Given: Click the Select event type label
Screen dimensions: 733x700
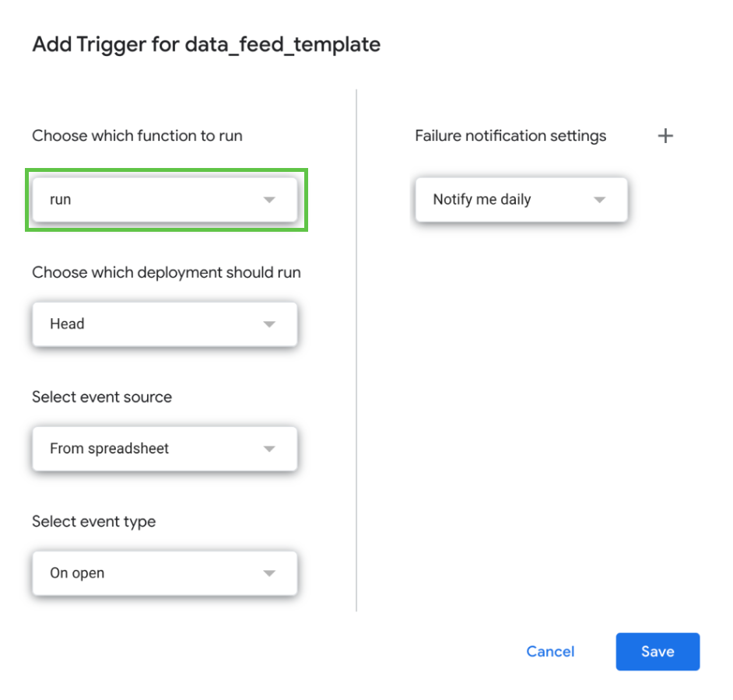Looking at the screenshot, I should 93,522.
